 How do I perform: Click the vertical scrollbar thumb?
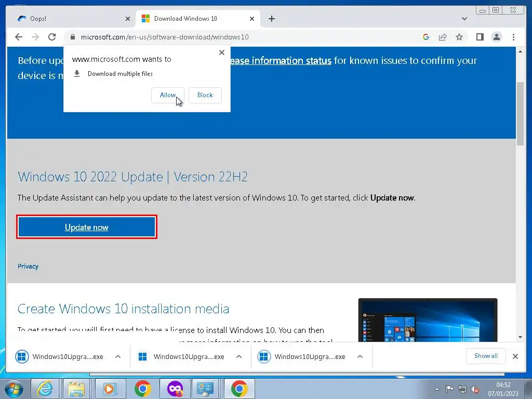coord(520,114)
